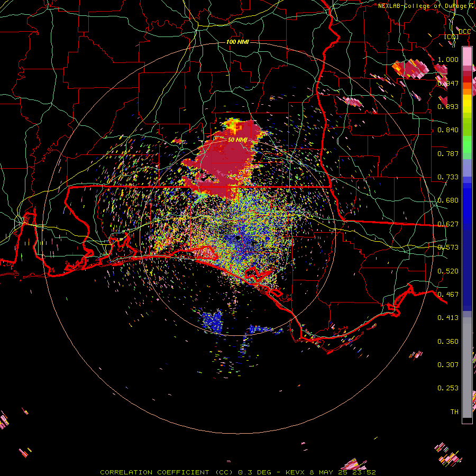The width and height of the screenshot is (476, 476).
Task: Click the 0.467 scale value
Action: pyautogui.click(x=448, y=294)
